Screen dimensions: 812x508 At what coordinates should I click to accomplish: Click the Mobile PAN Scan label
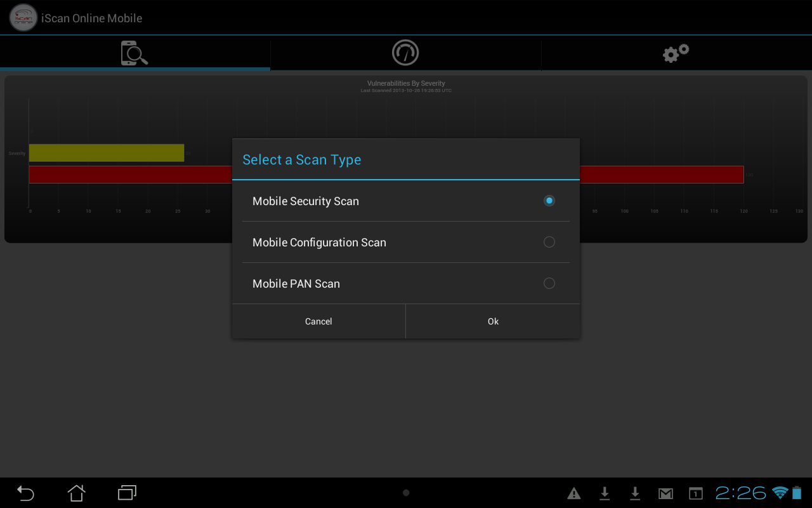[x=296, y=284]
